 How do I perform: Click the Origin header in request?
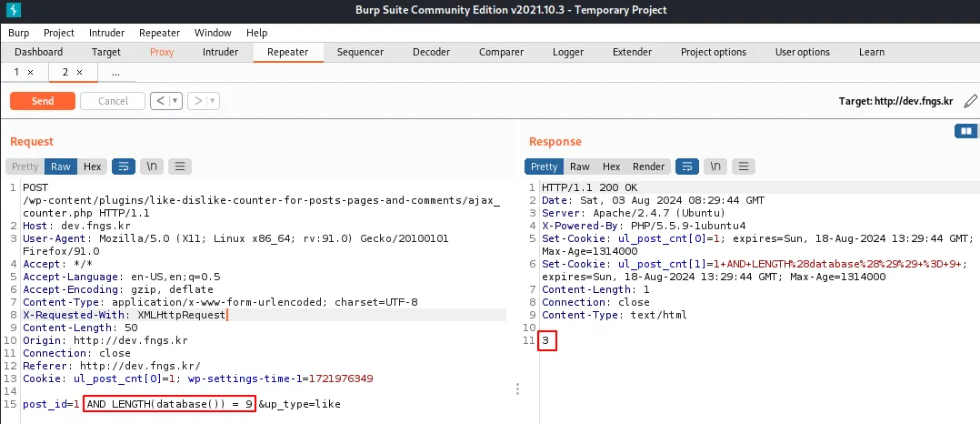pyautogui.click(x=105, y=341)
